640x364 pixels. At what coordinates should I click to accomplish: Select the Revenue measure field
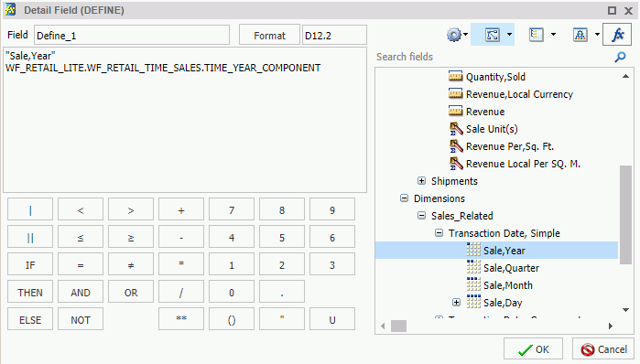[485, 112]
